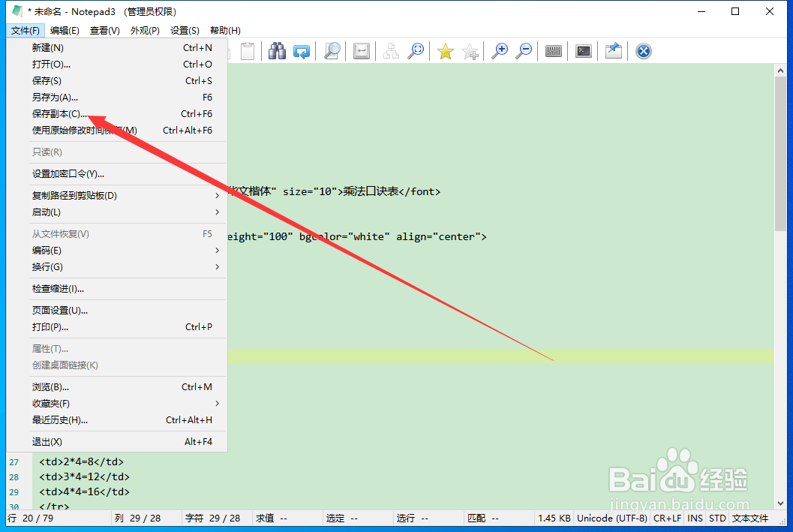
Task: Click the scrollbar down arrow
Action: (780, 503)
